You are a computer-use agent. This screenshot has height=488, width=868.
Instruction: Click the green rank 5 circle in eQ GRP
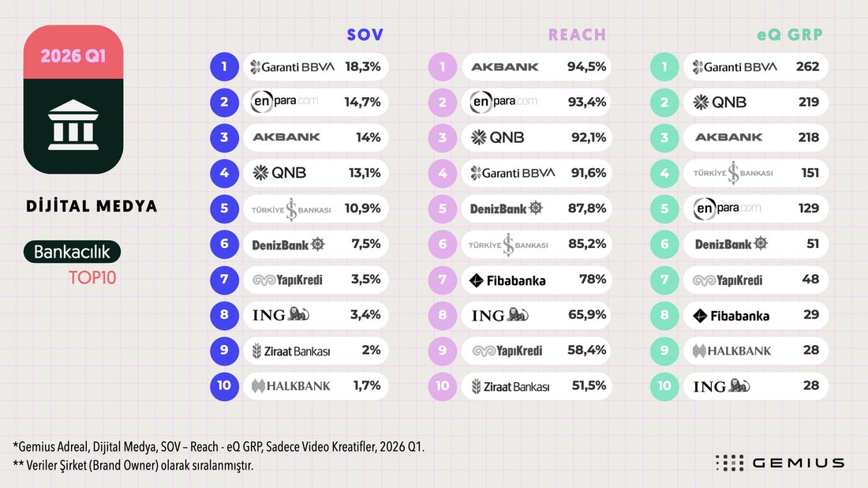[664, 208]
